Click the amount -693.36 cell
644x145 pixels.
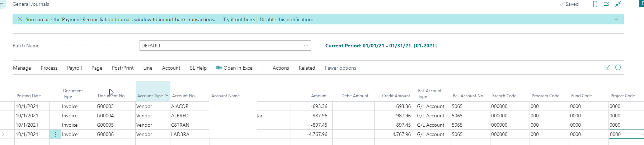[311, 106]
